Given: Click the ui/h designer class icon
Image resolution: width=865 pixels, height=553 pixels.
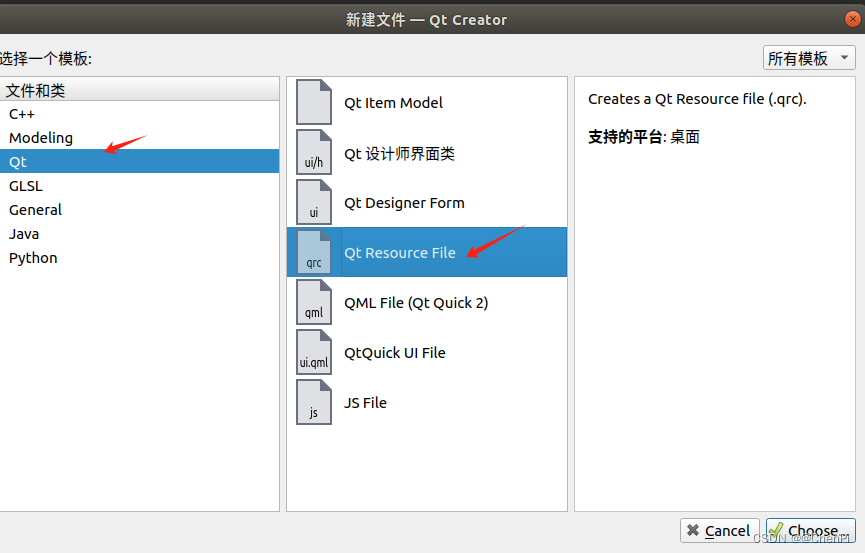Looking at the screenshot, I should coord(314,152).
